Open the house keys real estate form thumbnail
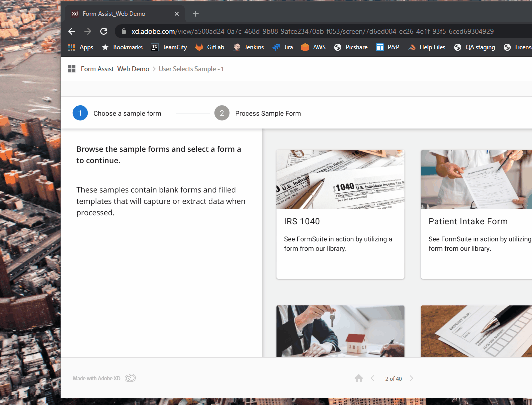This screenshot has width=532, height=405. coord(340,331)
